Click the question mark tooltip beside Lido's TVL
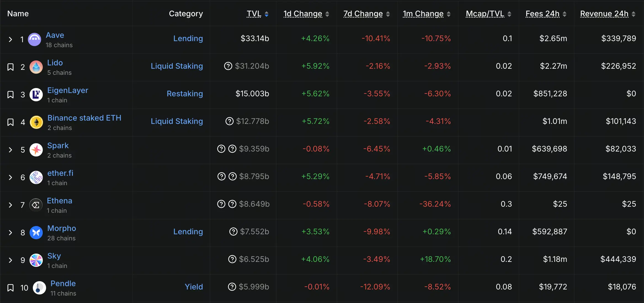The height and width of the screenshot is (303, 644). 228,66
